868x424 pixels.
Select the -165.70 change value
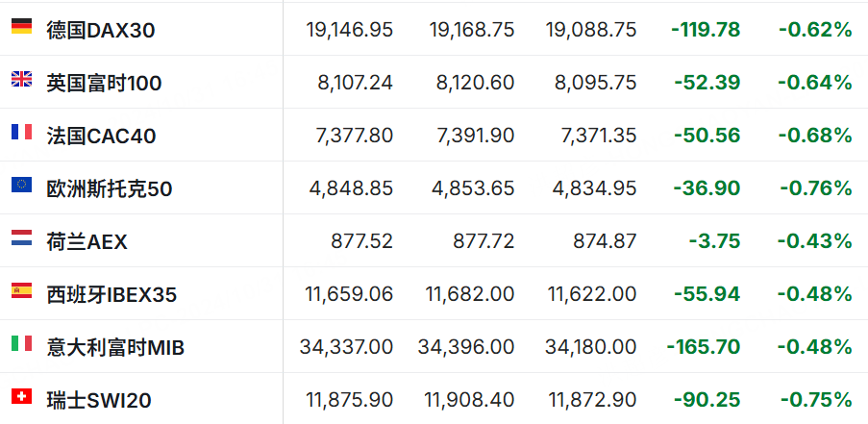click(704, 347)
